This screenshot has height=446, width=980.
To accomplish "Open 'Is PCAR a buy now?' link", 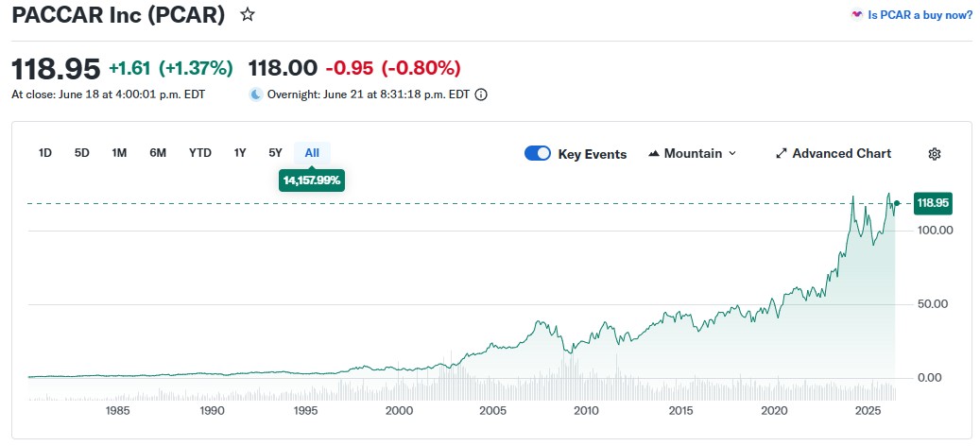I will [920, 15].
